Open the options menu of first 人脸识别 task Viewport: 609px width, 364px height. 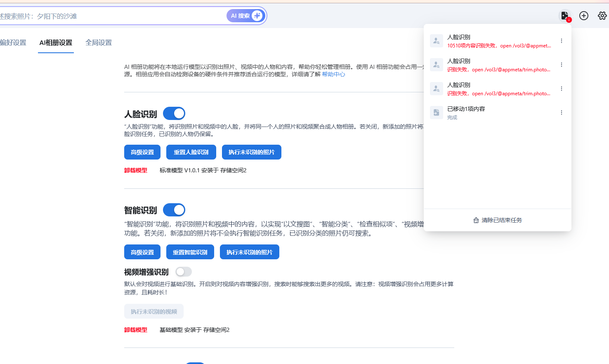point(561,40)
